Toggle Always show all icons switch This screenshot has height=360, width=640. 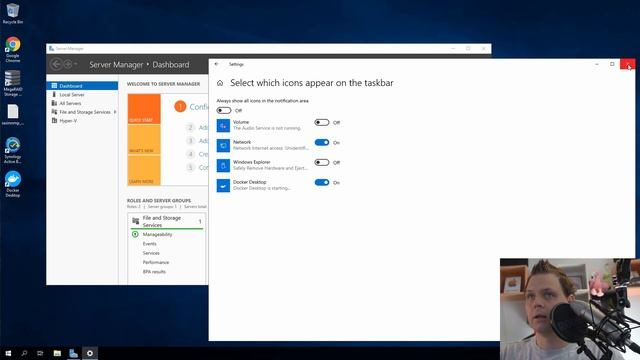224,110
